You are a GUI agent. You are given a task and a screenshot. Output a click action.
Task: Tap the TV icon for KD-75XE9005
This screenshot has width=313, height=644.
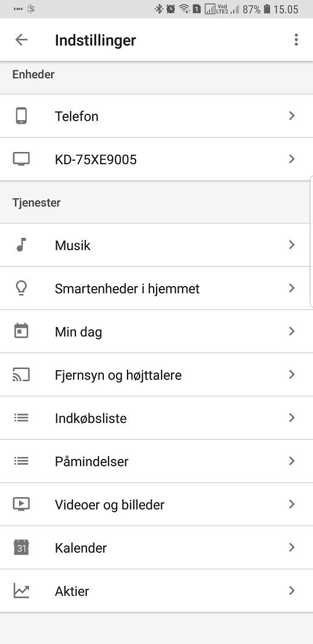pos(21,158)
